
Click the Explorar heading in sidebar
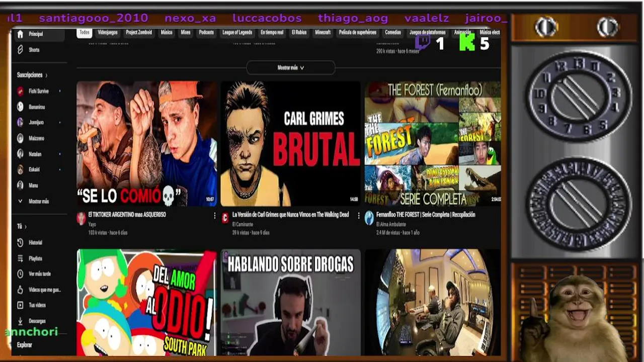pyautogui.click(x=24, y=345)
